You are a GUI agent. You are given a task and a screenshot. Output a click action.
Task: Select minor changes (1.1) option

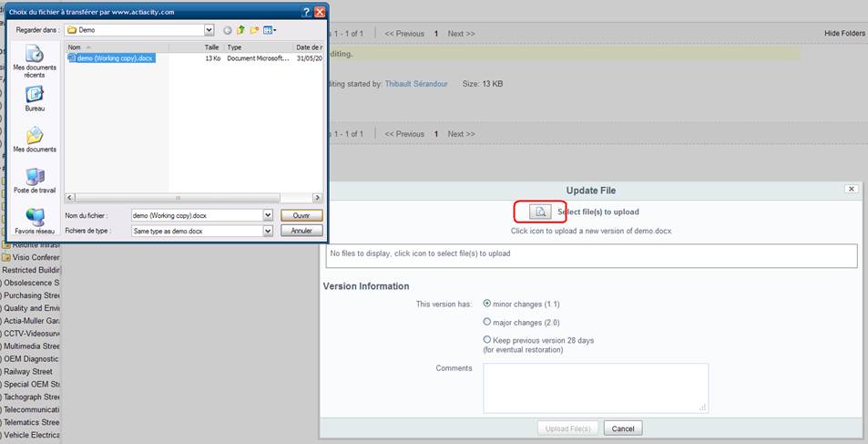coord(487,304)
